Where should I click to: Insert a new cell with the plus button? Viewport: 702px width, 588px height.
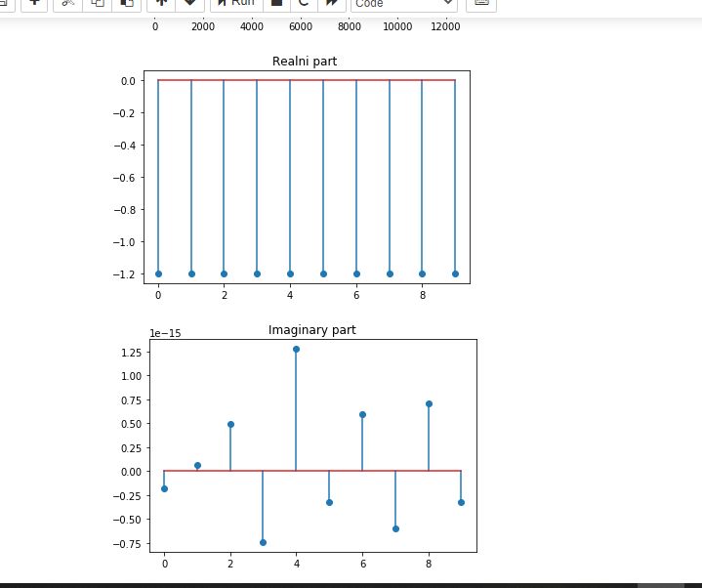(34, 4)
